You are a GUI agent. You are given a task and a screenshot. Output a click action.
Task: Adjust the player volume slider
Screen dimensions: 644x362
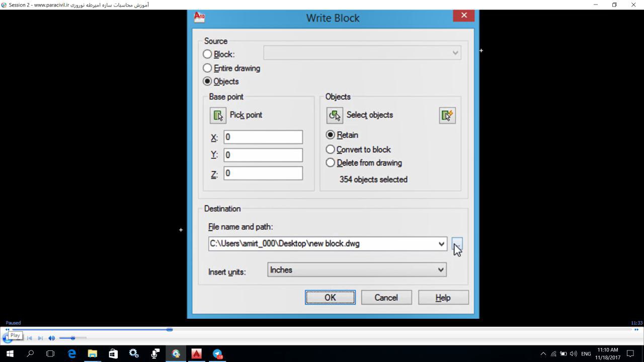[73, 338]
